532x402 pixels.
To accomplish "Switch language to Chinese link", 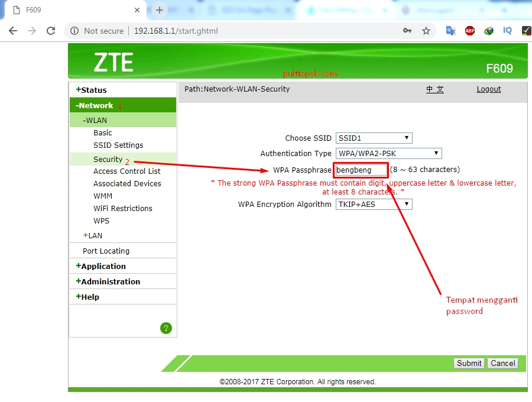I will point(434,89).
